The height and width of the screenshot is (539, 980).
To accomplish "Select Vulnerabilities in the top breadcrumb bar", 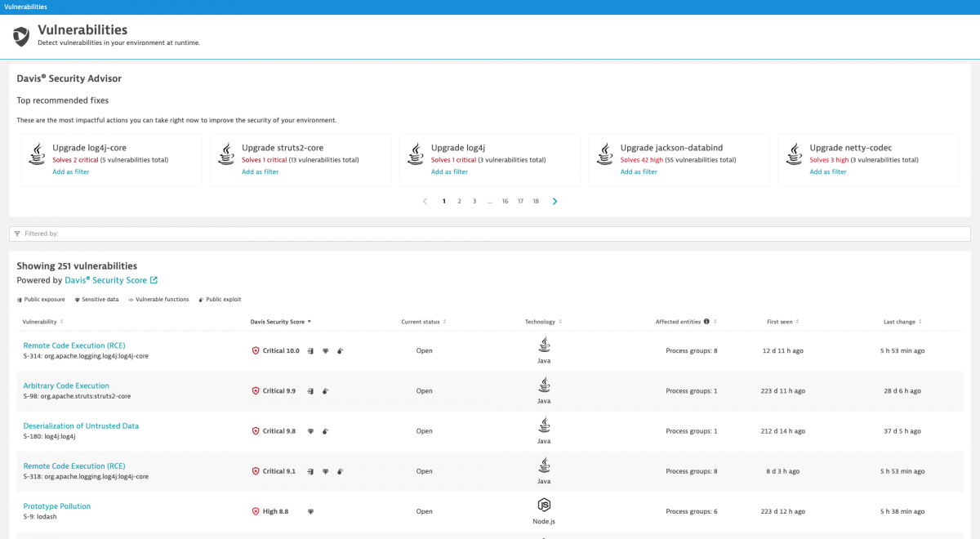I will 27,6.
